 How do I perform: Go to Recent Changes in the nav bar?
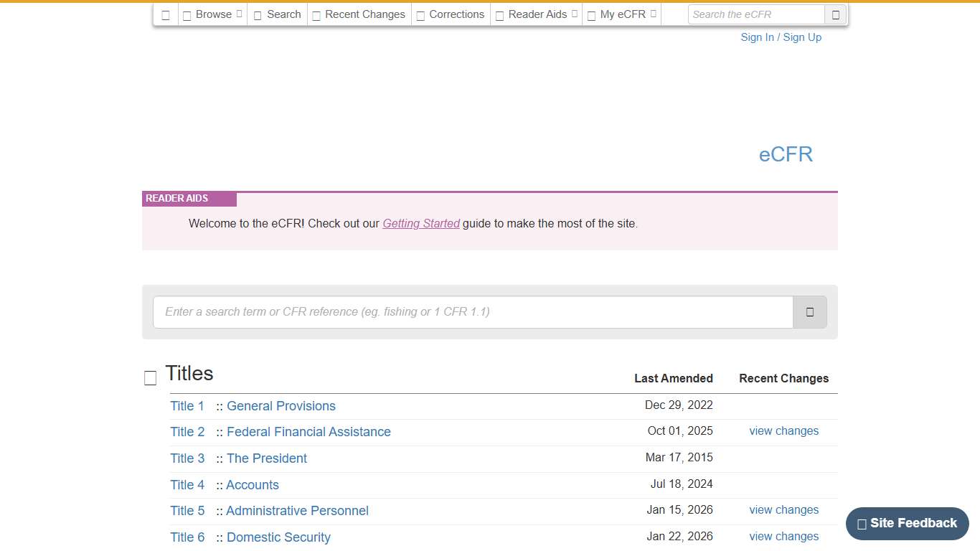point(359,14)
